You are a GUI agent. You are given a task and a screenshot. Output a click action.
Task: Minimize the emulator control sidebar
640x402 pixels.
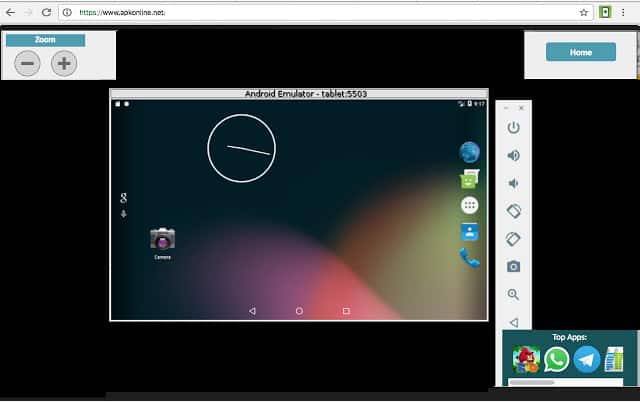506,108
